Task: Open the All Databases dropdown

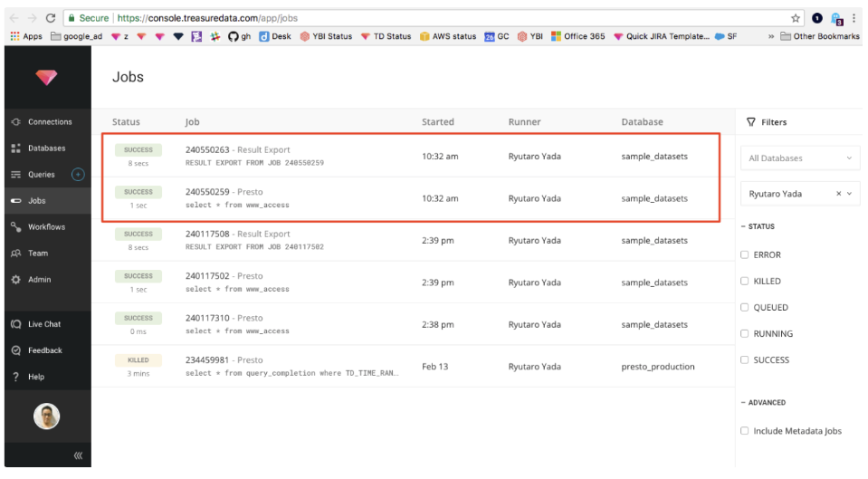Action: coord(800,158)
